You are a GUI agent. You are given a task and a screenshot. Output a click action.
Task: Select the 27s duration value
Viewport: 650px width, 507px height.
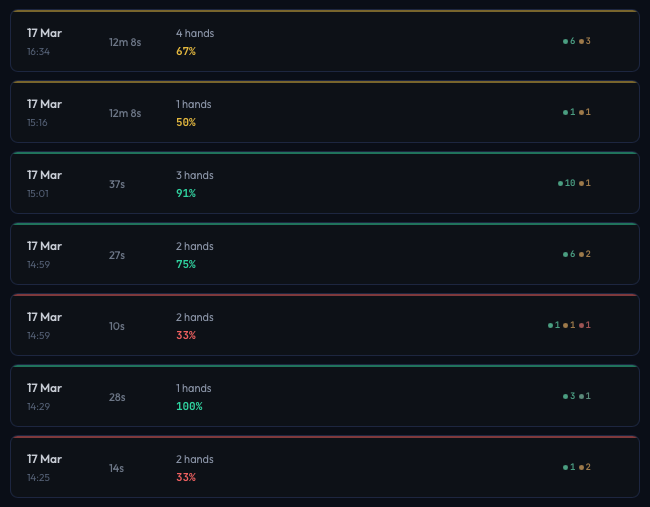point(117,255)
